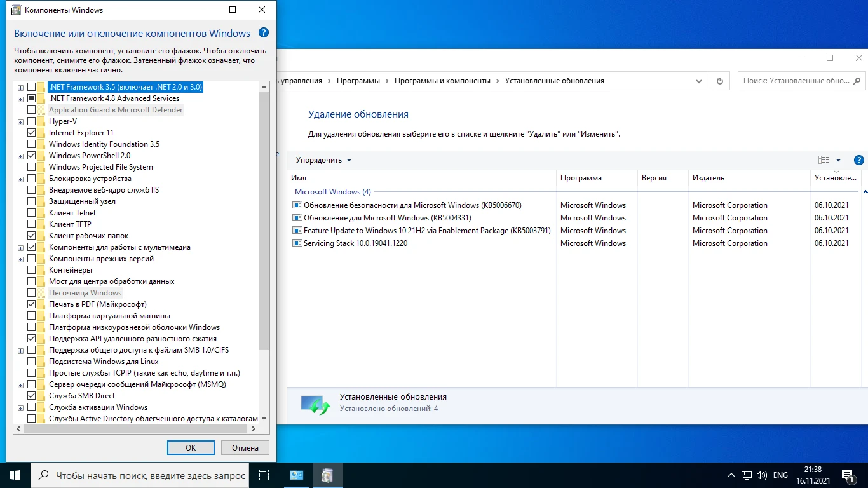Tick the Telnet client checkbox
This screenshot has height=488, width=868.
click(32, 213)
